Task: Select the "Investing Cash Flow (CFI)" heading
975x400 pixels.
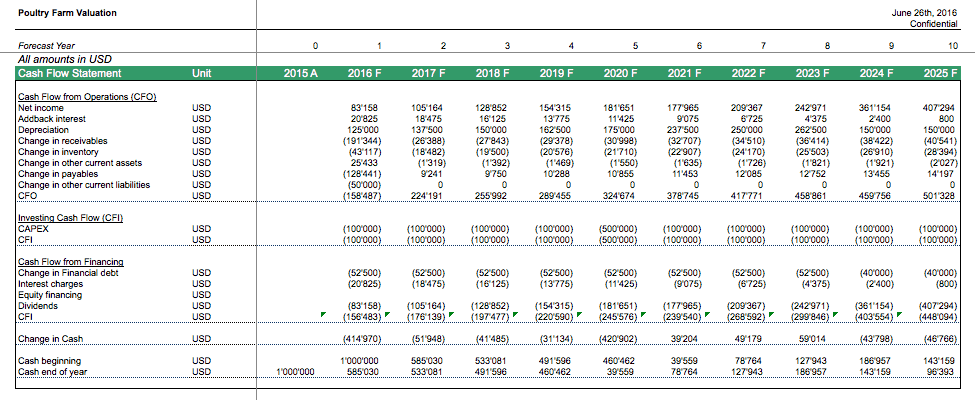Action: point(70,218)
